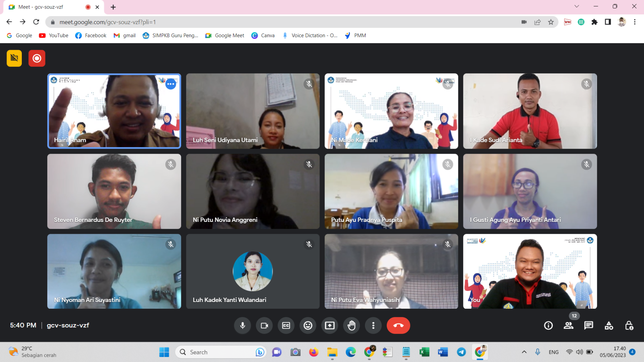Open the emoji reactions button
The height and width of the screenshot is (362, 644).
point(308,326)
